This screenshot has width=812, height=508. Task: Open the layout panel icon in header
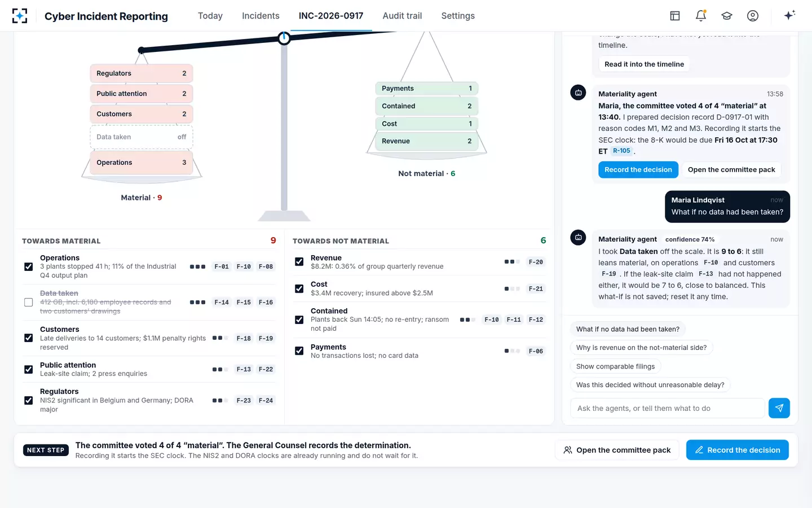[675, 16]
